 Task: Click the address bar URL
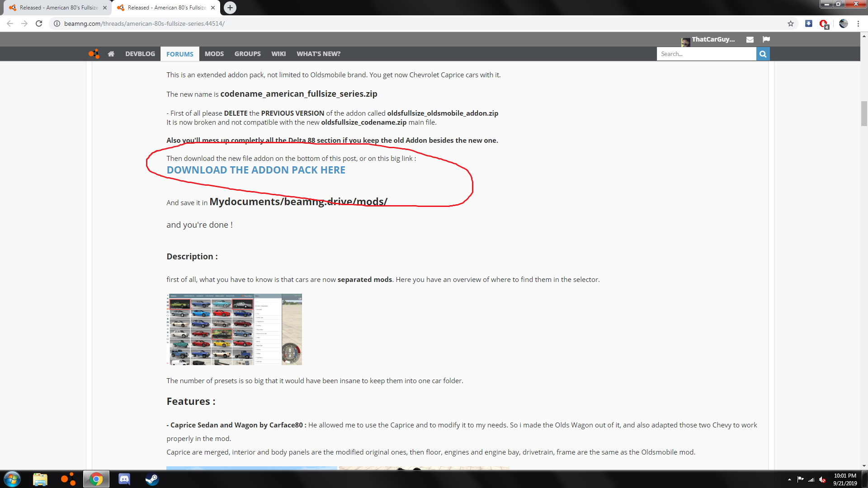point(144,23)
